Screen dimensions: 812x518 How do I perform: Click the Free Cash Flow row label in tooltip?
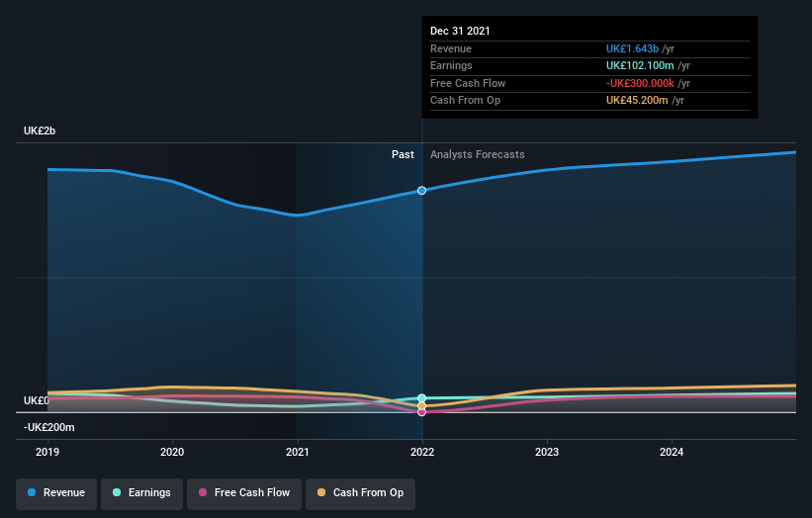tap(468, 83)
